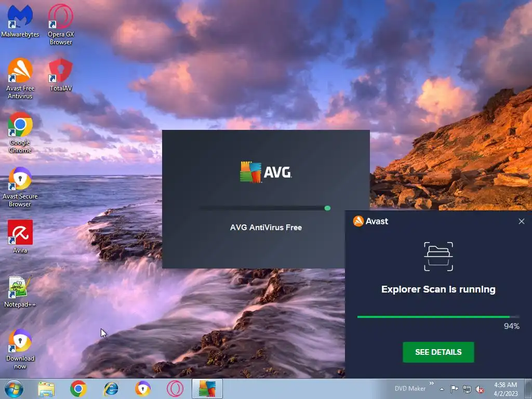Screen dimensions: 532x399
Task: Click the AVG AntiVirus Free label
Action: 266,228
